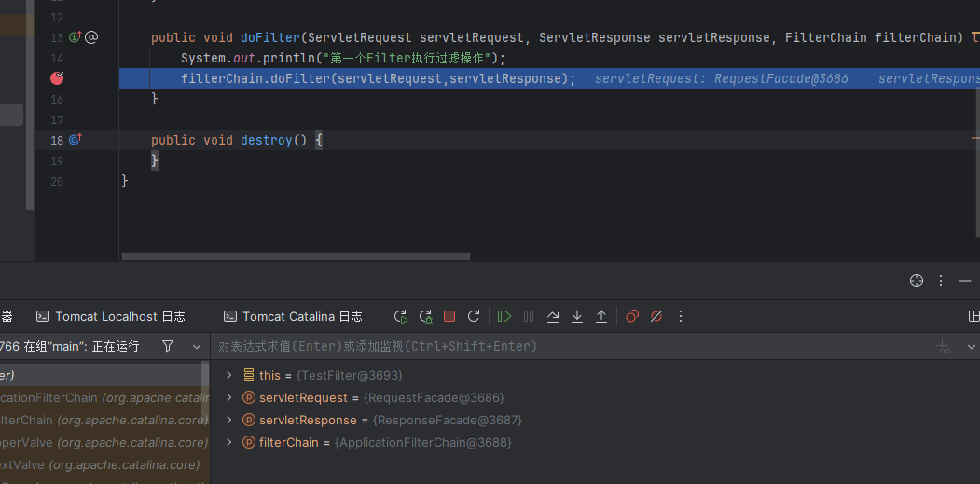Click the Step Over icon
Viewport: 980px width, 484px height.
pyautogui.click(x=553, y=317)
